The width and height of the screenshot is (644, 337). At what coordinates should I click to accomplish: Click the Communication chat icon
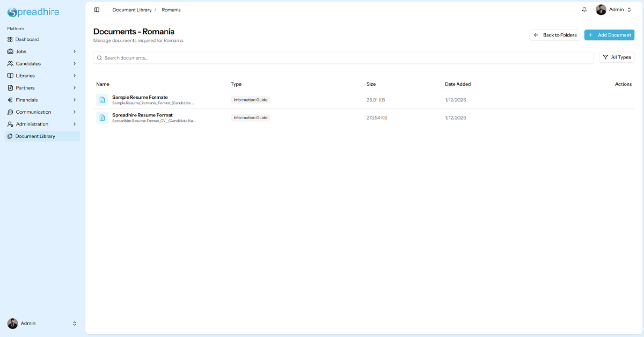point(10,112)
